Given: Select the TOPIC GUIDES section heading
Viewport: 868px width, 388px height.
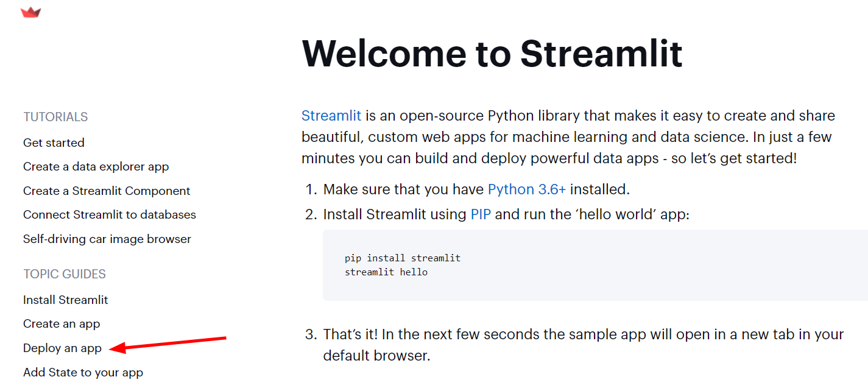Looking at the screenshot, I should (65, 274).
